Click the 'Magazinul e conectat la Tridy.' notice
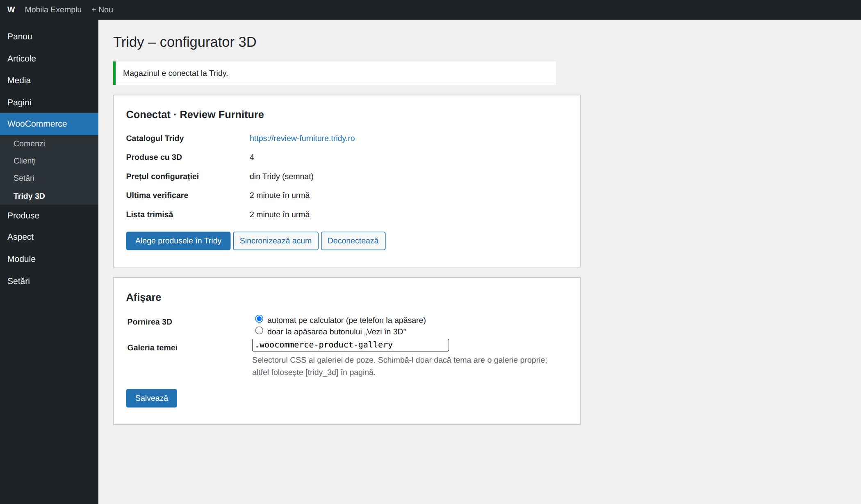The height and width of the screenshot is (504, 861). tap(335, 73)
